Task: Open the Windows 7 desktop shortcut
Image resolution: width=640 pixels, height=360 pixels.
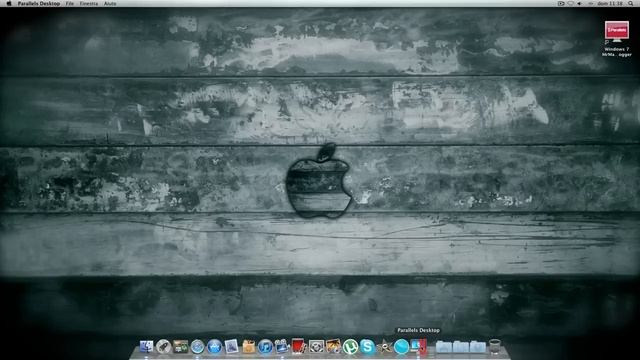Action: (x=617, y=39)
